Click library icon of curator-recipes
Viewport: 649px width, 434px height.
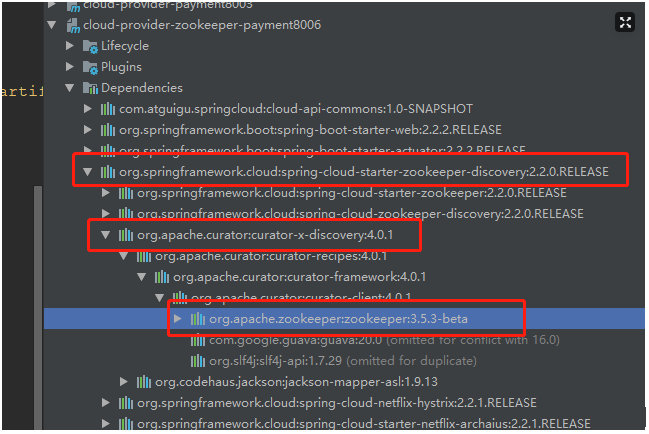tap(144, 257)
